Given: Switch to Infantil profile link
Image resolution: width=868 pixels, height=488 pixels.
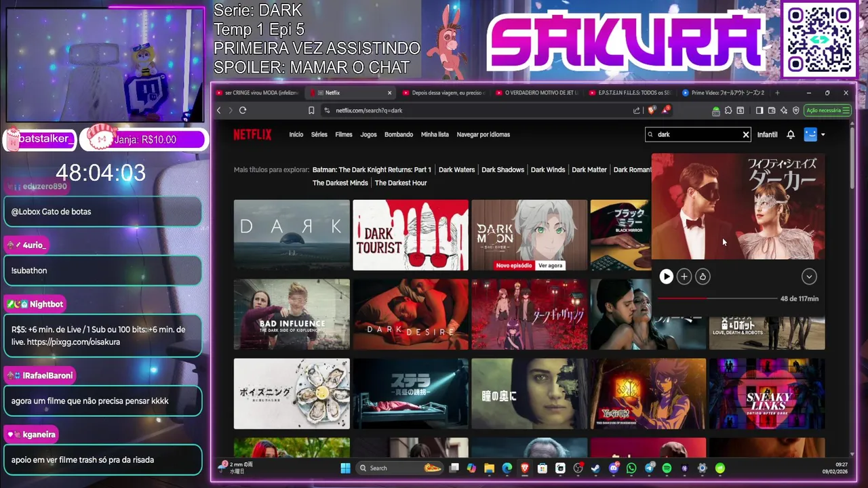Looking at the screenshot, I should coord(767,134).
